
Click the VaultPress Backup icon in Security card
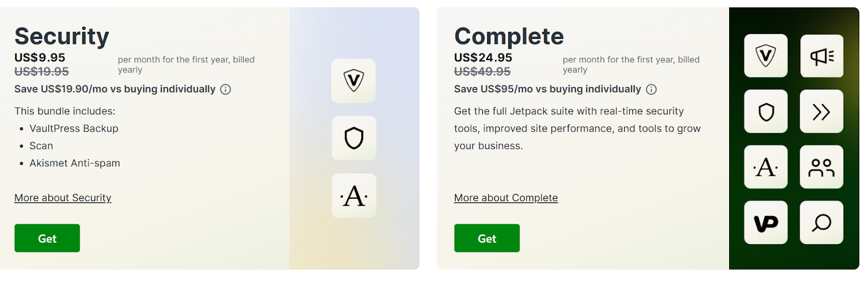354,81
